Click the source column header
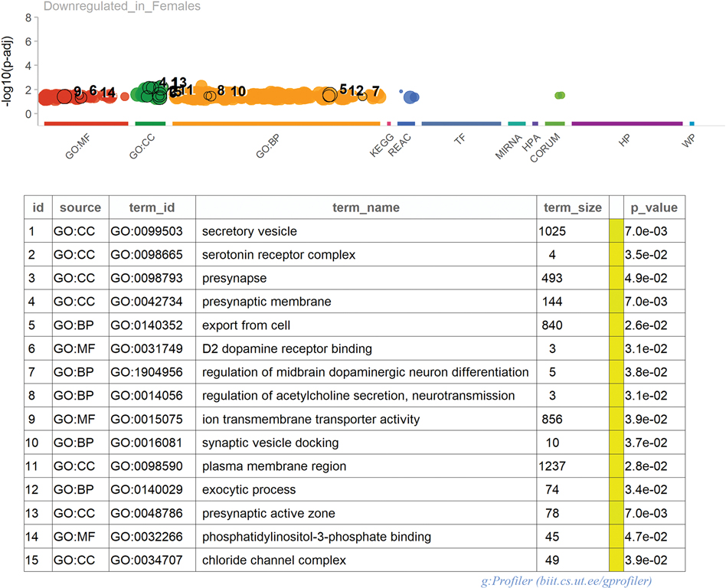The image size is (726, 588). (80, 207)
